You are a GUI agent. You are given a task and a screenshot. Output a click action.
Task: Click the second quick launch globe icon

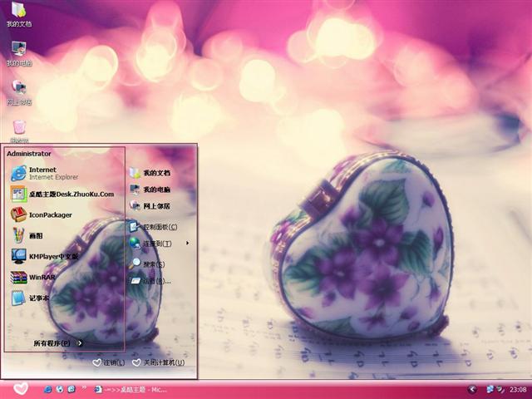point(60,390)
